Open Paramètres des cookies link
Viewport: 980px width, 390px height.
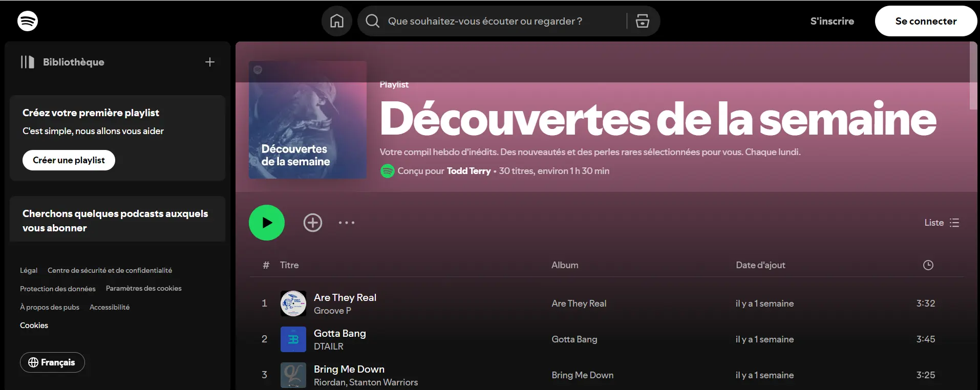[x=144, y=289]
